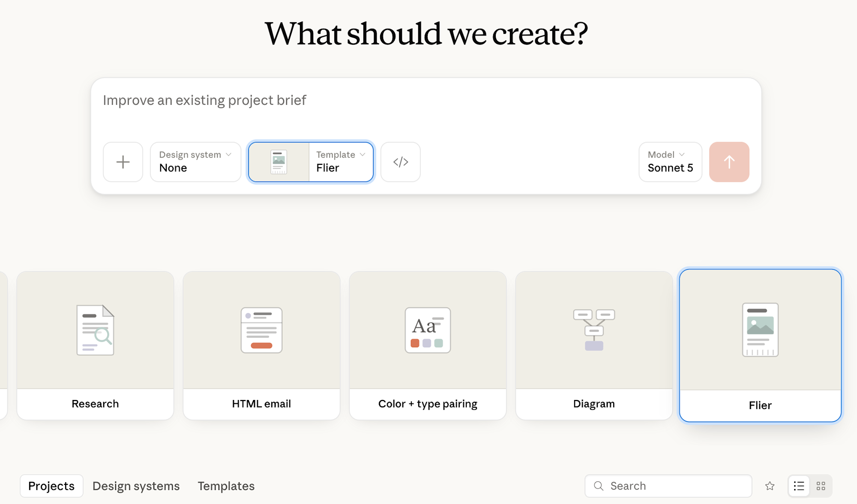Switch to the Projects tab
The width and height of the screenshot is (857, 504).
[x=51, y=486]
